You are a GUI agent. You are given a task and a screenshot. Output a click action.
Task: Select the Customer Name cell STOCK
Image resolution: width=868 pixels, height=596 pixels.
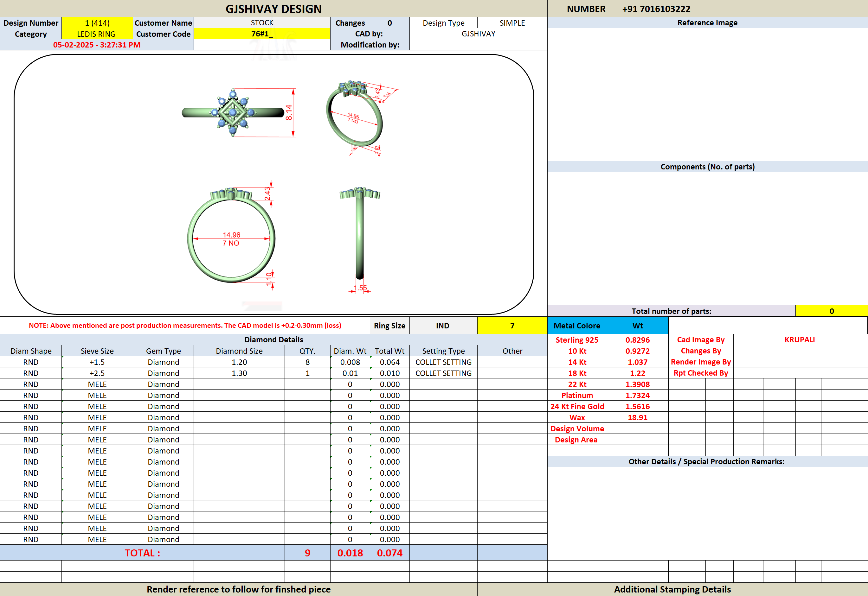pyautogui.click(x=262, y=23)
